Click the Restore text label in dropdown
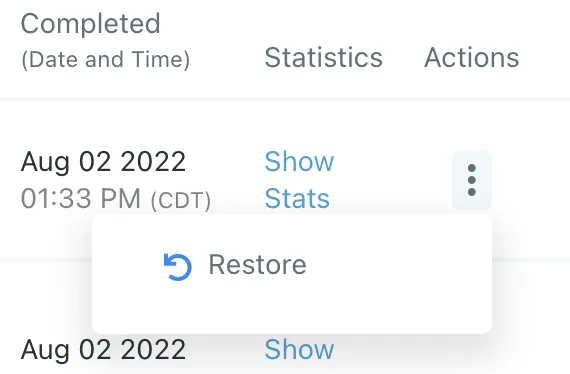 [x=257, y=265]
